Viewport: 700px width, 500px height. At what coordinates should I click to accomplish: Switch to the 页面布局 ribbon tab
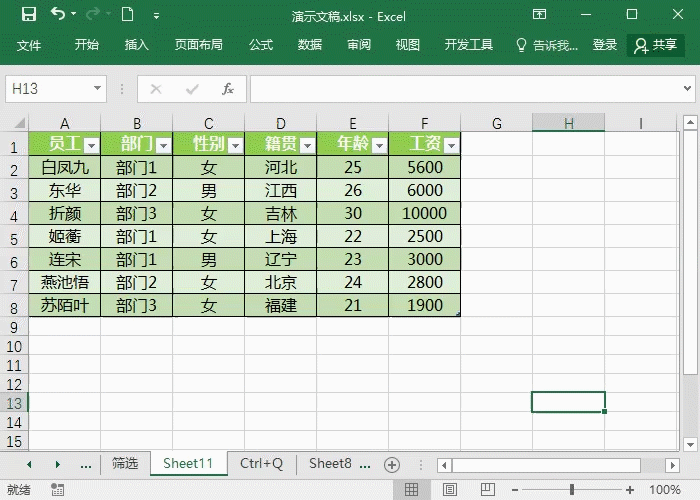(198, 45)
